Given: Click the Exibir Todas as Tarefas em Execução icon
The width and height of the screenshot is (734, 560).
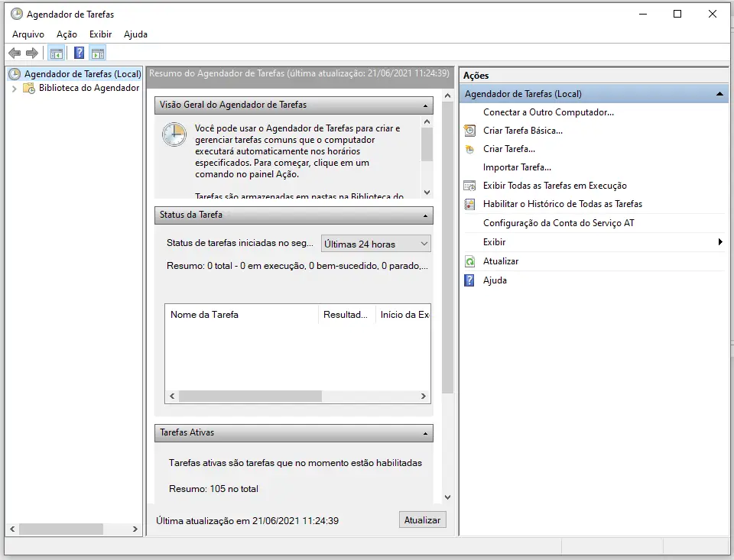Looking at the screenshot, I should pyautogui.click(x=469, y=186).
